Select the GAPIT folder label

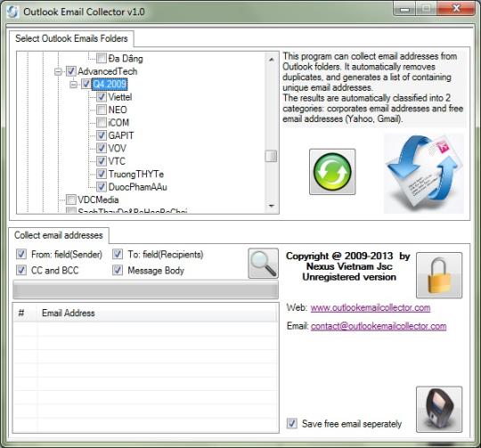[x=121, y=135]
